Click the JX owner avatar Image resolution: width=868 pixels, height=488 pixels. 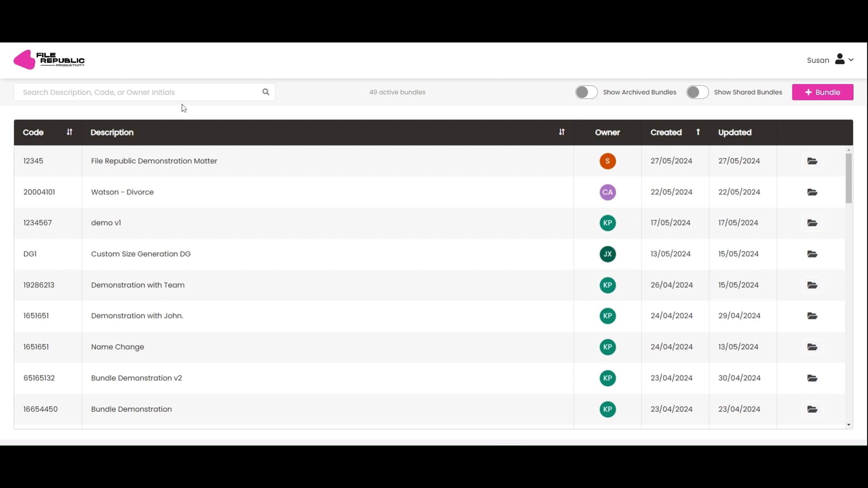[x=607, y=254]
